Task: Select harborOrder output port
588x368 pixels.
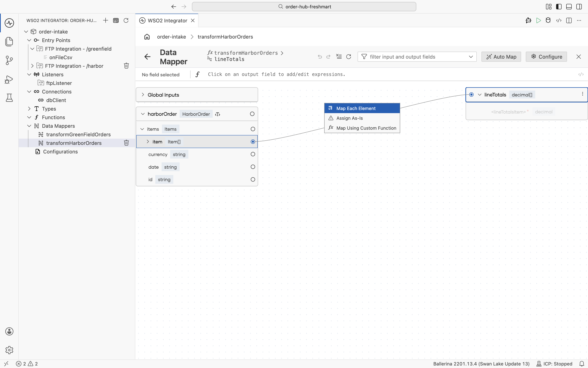Action: [x=252, y=114]
